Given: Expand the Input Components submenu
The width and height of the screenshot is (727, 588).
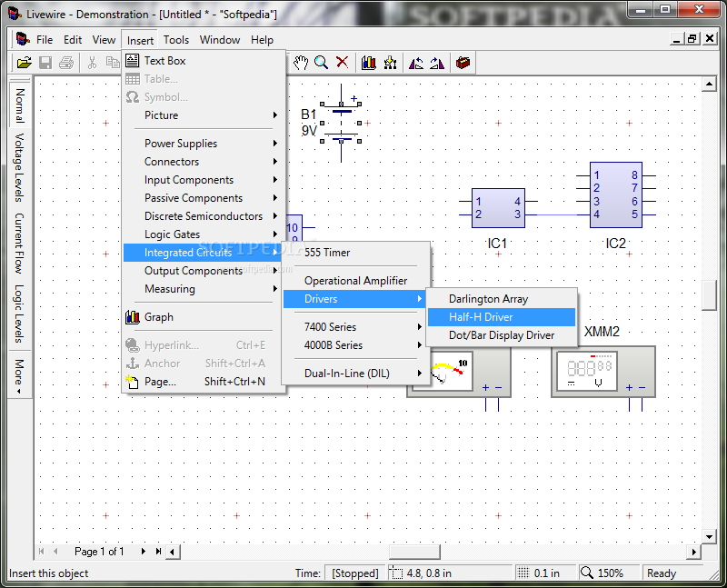Looking at the screenshot, I should point(204,179).
